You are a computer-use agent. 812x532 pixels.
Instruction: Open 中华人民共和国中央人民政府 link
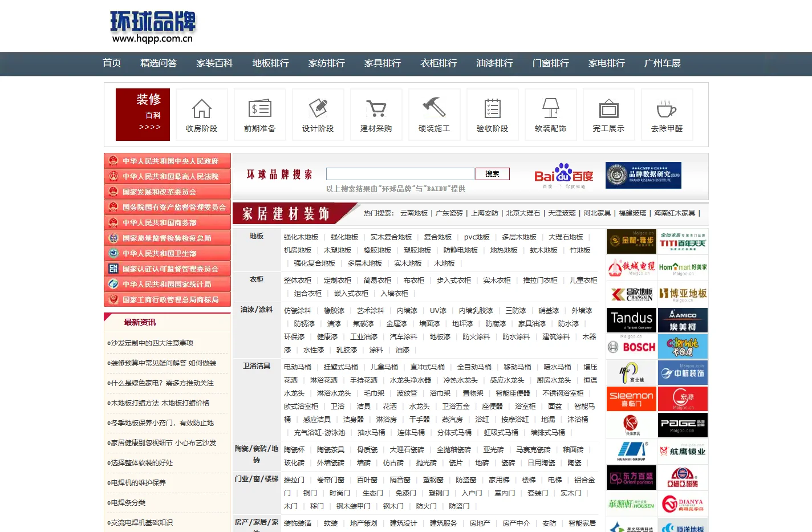click(x=167, y=161)
